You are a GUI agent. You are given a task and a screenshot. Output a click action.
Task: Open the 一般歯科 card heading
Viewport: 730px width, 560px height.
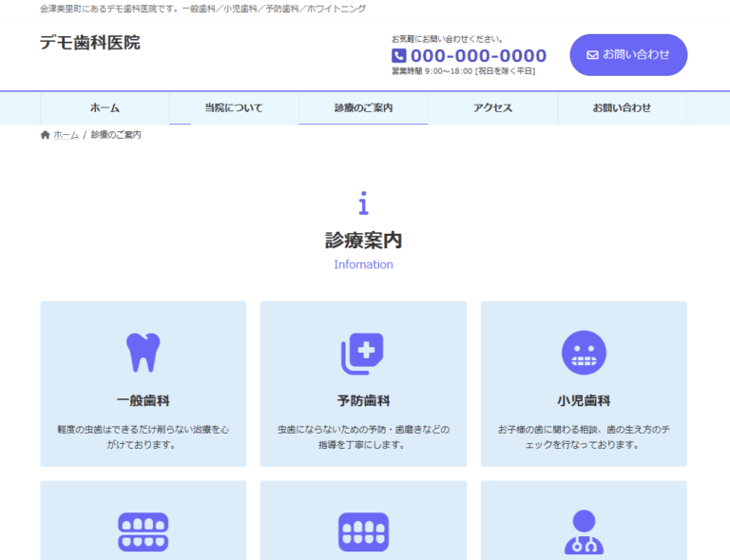coord(144,400)
